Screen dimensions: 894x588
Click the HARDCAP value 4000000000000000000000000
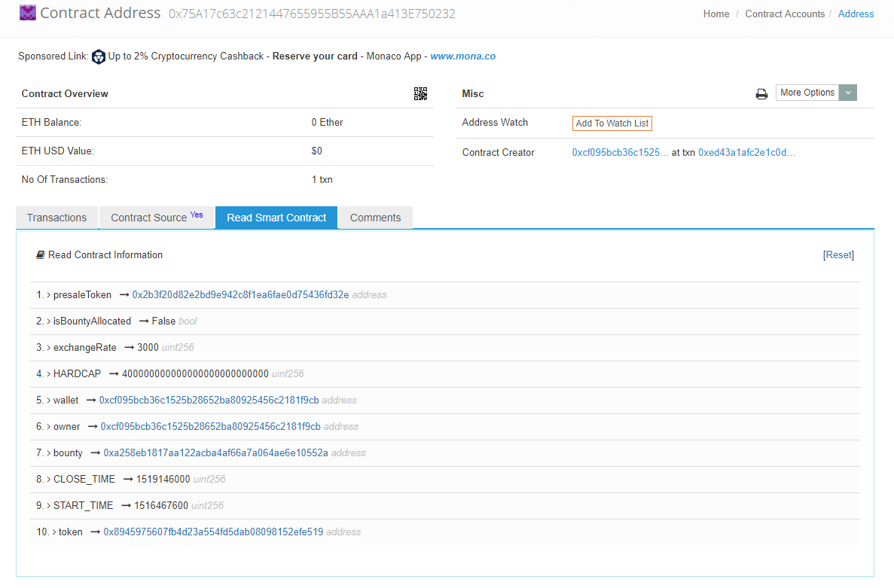point(196,373)
